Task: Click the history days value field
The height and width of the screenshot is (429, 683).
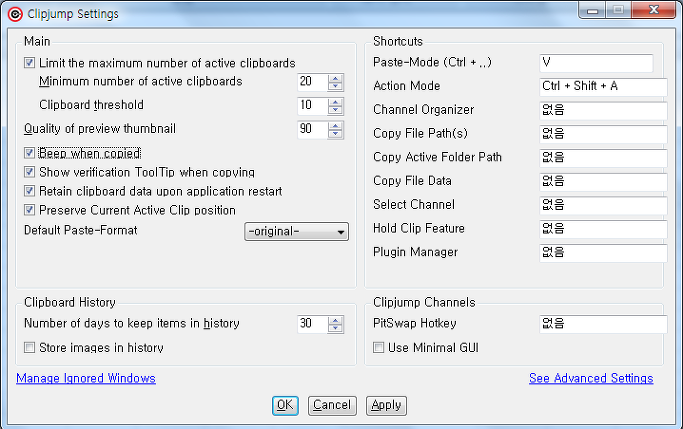Action: [x=313, y=324]
